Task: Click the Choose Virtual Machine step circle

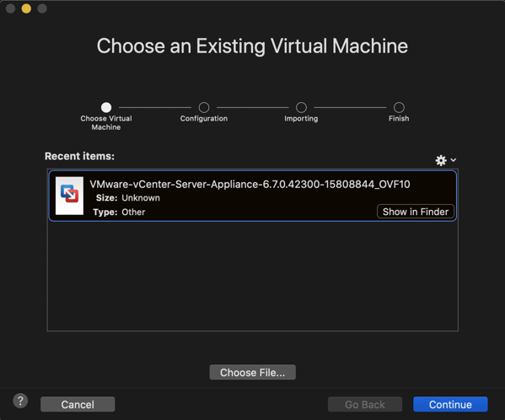Action: tap(106, 107)
